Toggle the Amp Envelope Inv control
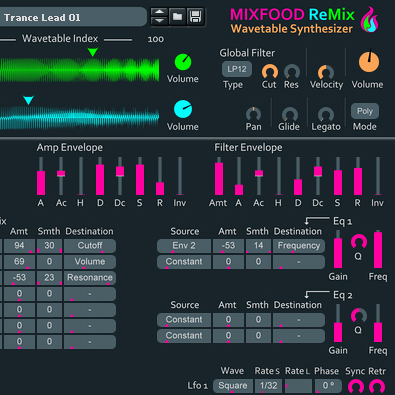Image resolution: width=395 pixels, height=395 pixels. click(180, 176)
